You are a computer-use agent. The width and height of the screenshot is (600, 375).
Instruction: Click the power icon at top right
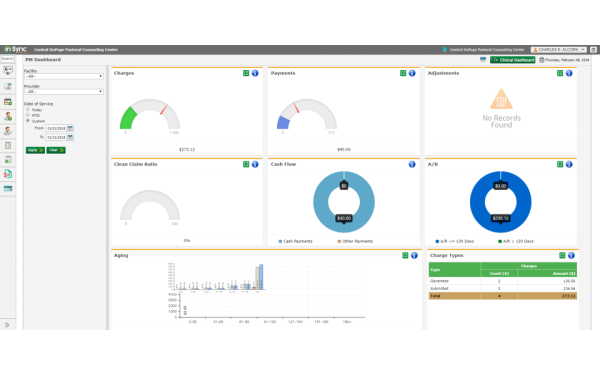click(x=593, y=50)
